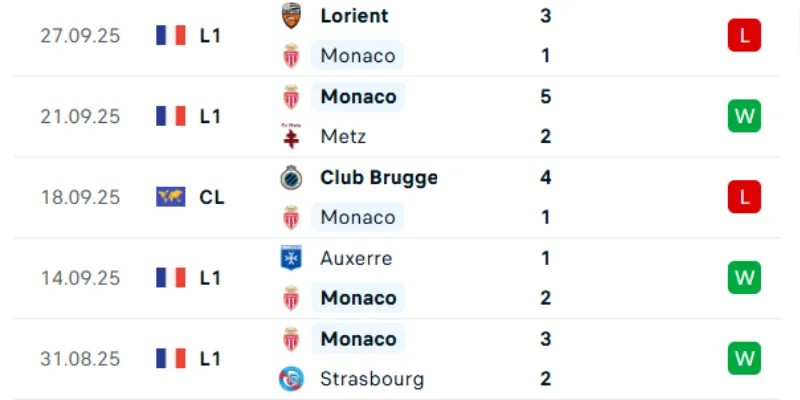
Task: Open the Club Brugge team link
Action: pos(379,178)
